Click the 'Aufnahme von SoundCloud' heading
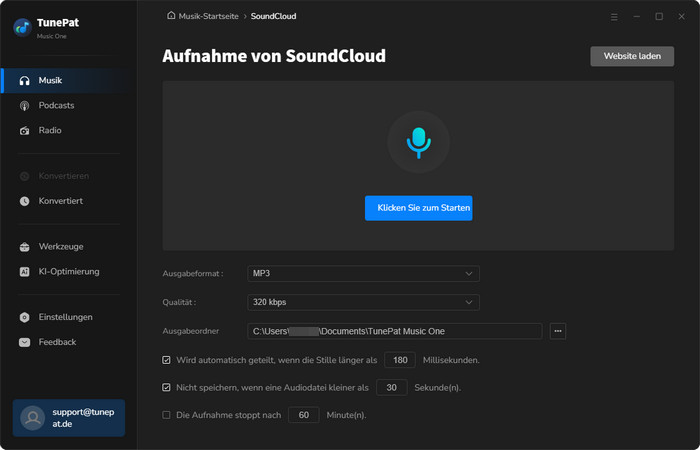This screenshot has height=450, width=700. point(274,56)
